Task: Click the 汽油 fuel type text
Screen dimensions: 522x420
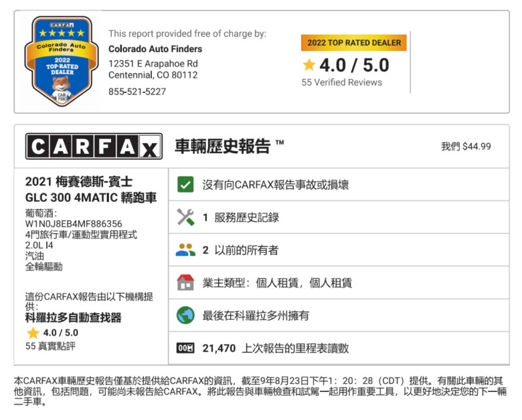Action: pos(35,256)
